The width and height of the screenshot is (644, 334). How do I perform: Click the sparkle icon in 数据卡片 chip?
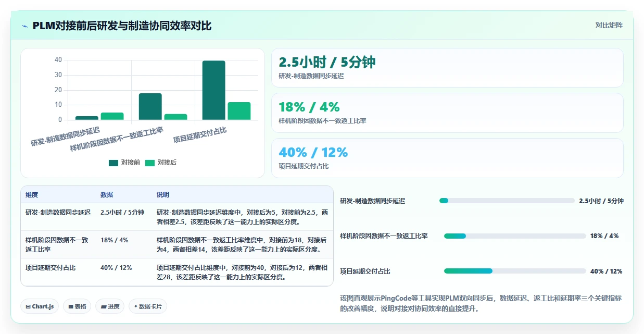coord(136,306)
